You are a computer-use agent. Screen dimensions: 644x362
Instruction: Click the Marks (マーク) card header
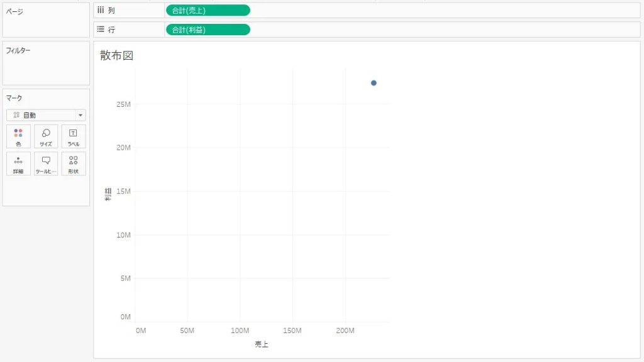tap(14, 98)
